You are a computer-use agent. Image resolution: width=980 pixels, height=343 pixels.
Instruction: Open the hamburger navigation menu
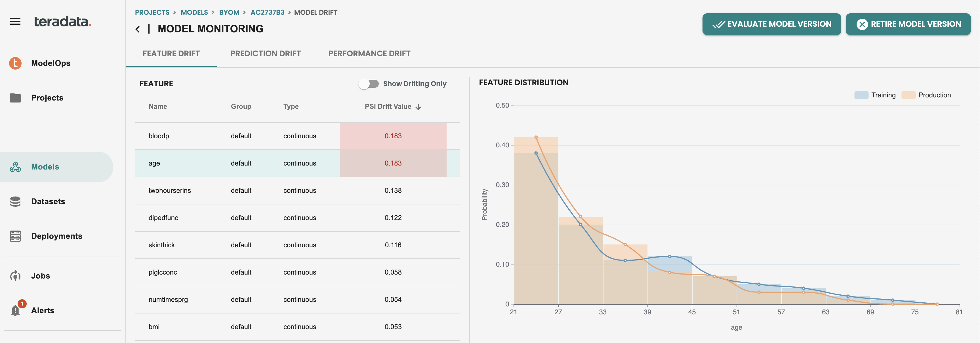[x=15, y=22]
